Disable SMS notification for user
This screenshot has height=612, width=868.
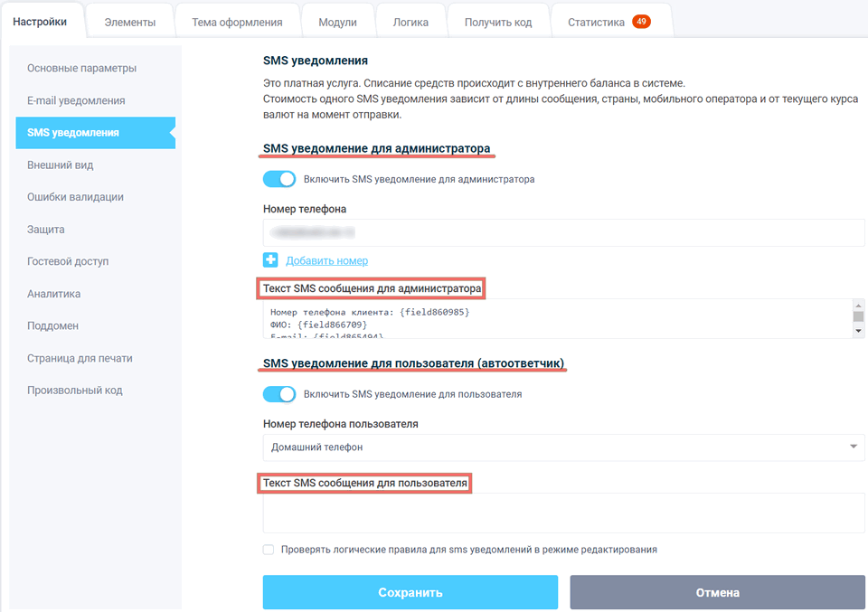coord(279,392)
